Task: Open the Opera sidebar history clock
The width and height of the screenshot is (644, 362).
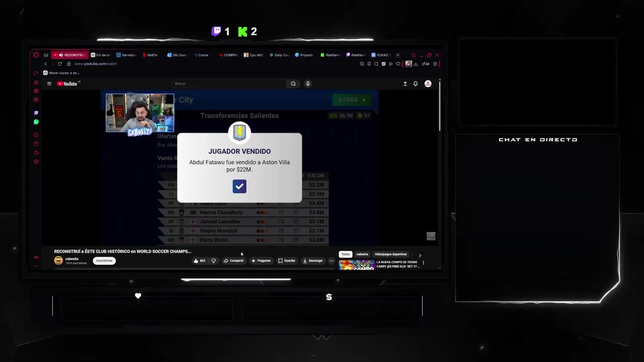Action: 36,144
